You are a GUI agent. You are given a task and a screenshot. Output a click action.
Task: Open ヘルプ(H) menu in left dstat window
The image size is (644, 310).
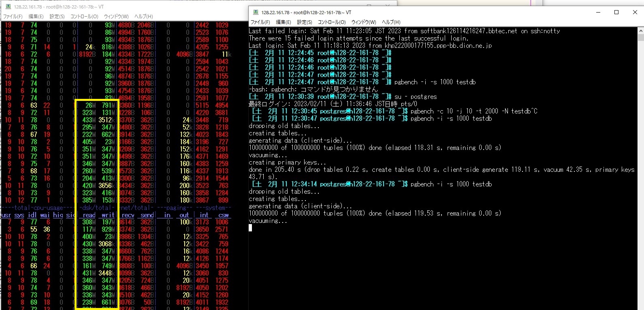143,17
